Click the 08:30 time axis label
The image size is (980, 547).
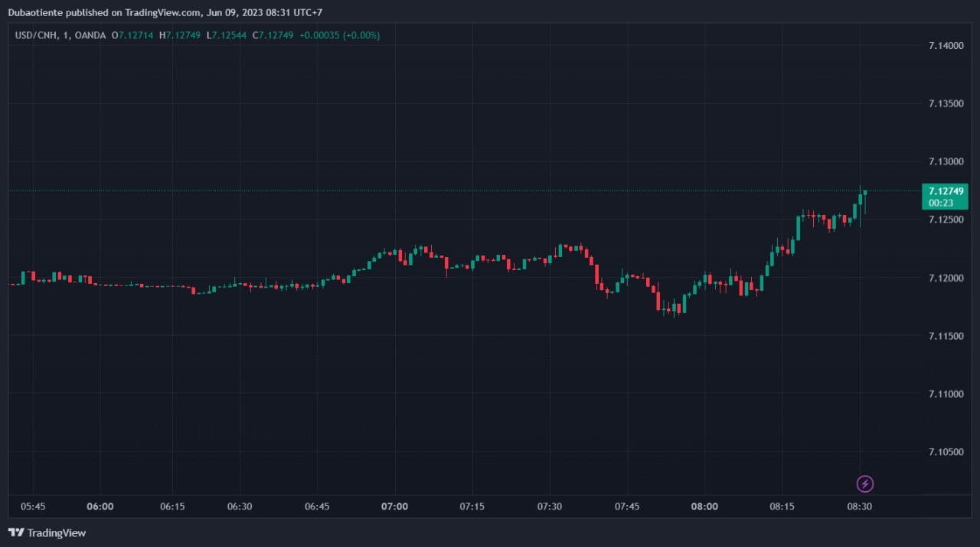(859, 506)
